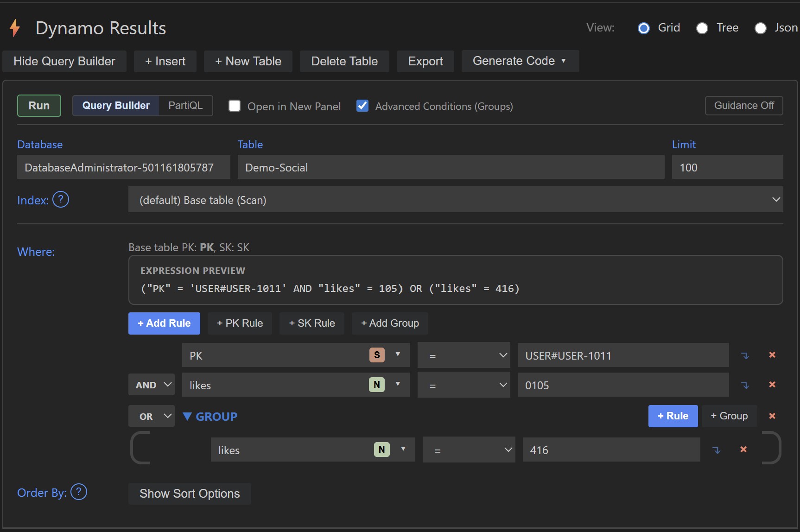Click the value field containing 416
The width and height of the screenshot is (800, 532).
tap(611, 450)
